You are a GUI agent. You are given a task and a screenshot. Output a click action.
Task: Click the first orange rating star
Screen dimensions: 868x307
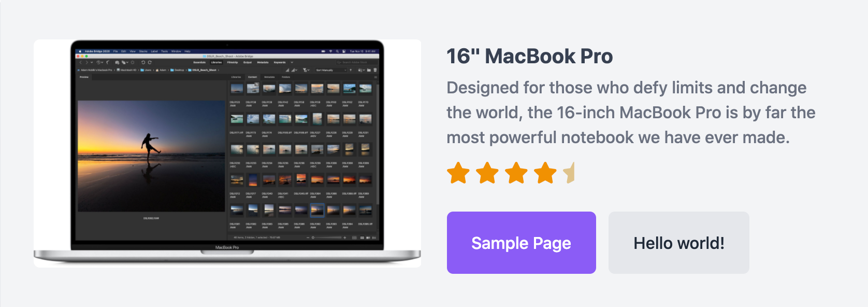click(x=458, y=173)
